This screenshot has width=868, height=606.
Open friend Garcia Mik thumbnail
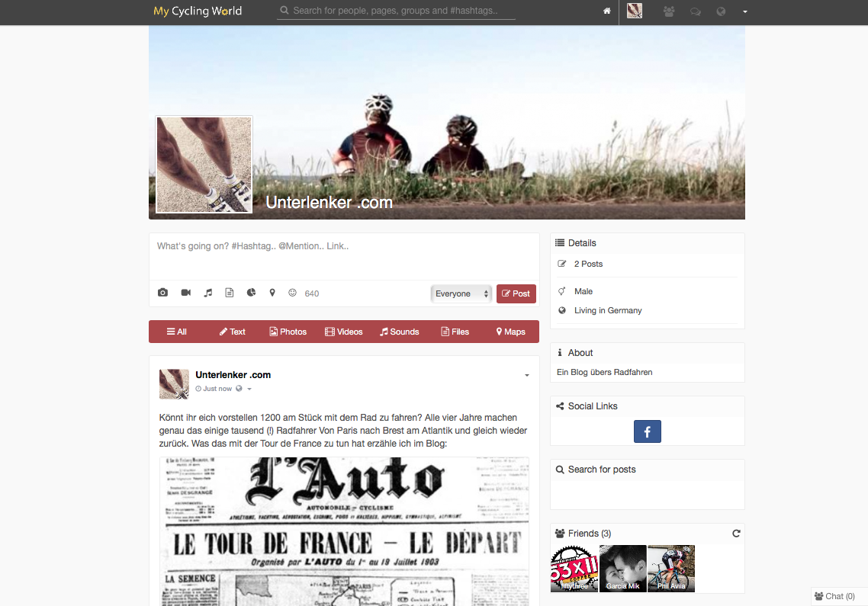coord(622,569)
